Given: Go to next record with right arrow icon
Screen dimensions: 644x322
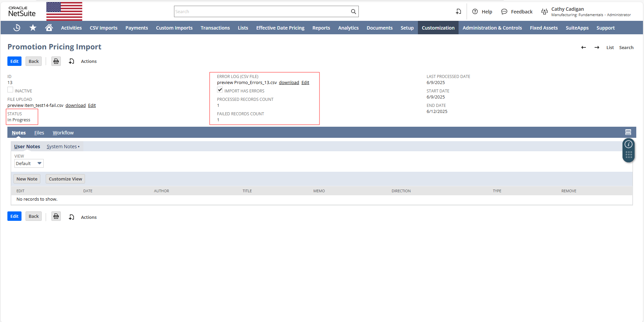Looking at the screenshot, I should [597, 47].
